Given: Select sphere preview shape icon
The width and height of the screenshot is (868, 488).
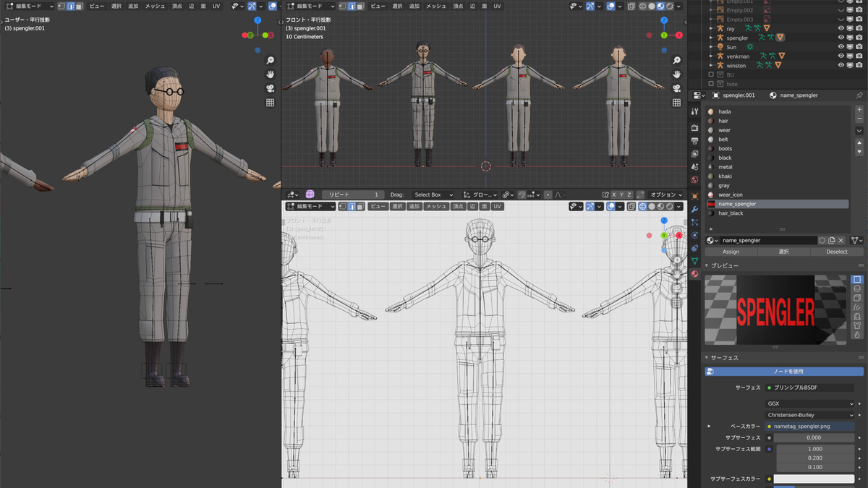Looking at the screenshot, I should pos(857,288).
